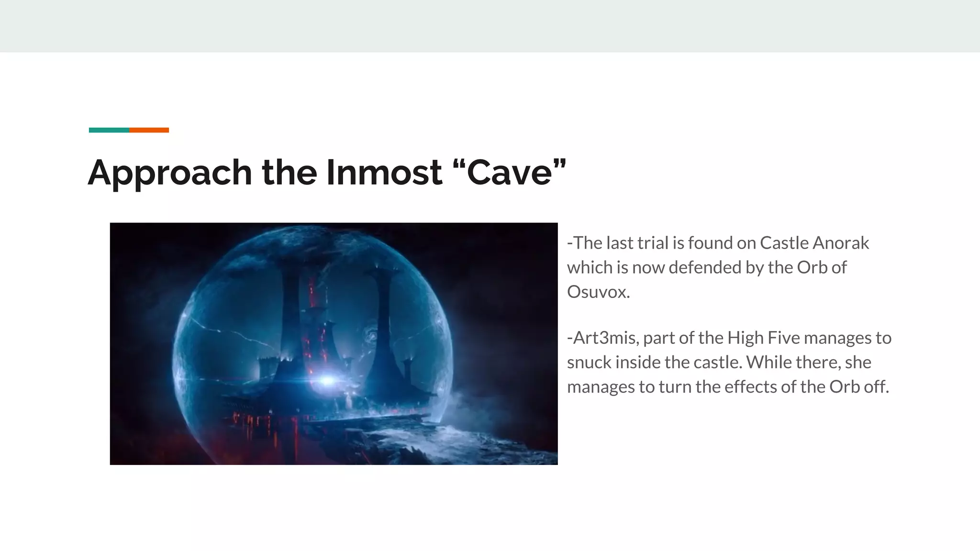Image resolution: width=980 pixels, height=551 pixels.
Task: Click the castle orb image
Action: [334, 343]
